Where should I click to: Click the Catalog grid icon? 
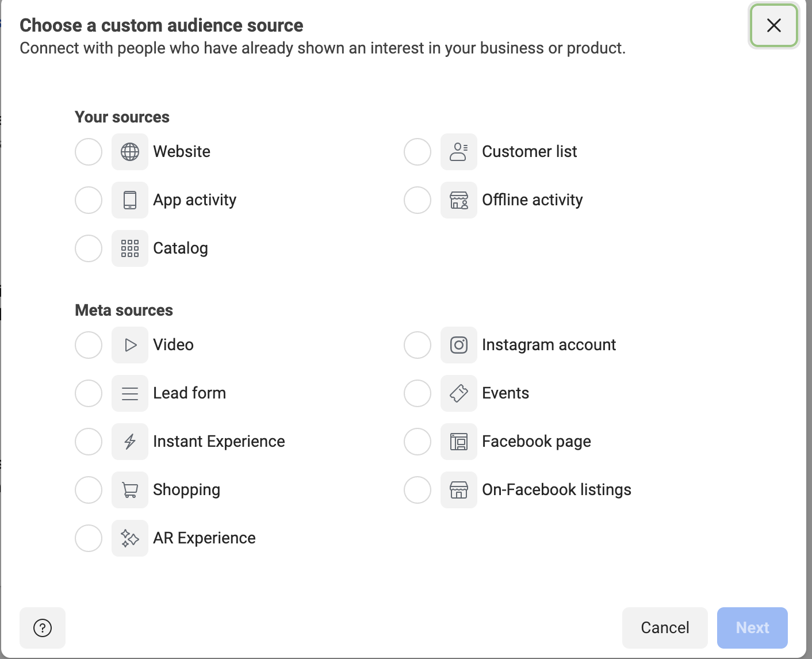[129, 248]
